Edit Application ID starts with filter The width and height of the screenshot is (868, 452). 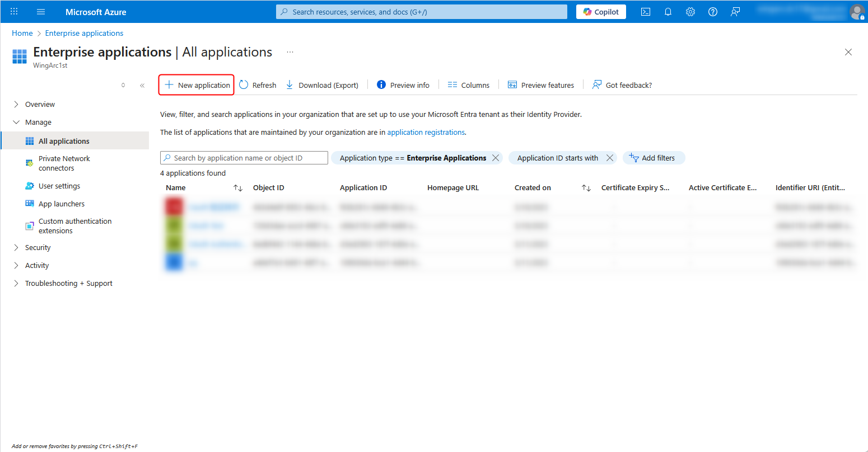tap(558, 158)
